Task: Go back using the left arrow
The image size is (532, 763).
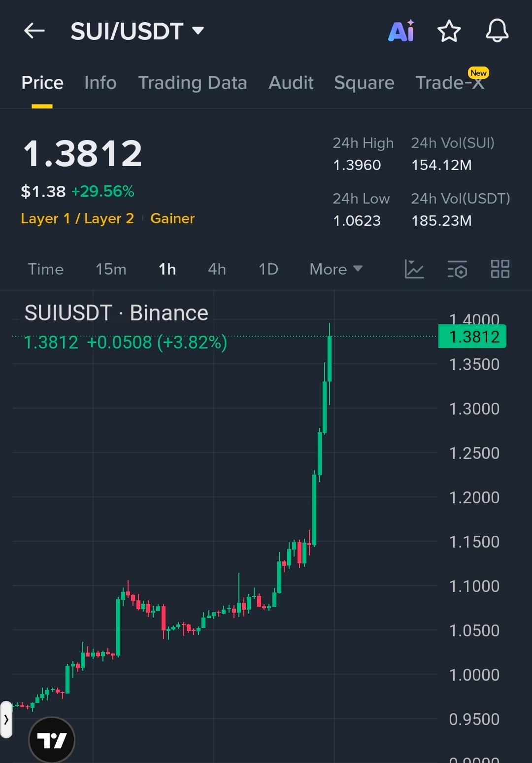Action: pos(34,31)
